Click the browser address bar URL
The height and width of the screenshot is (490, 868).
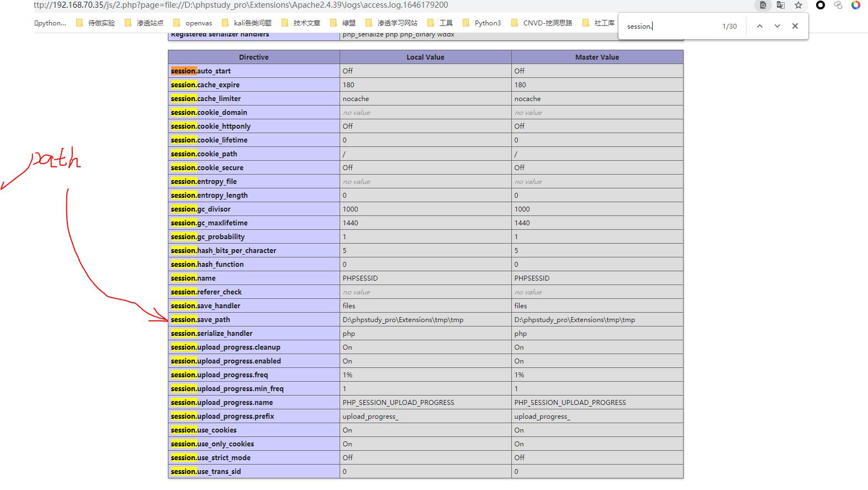(241, 5)
